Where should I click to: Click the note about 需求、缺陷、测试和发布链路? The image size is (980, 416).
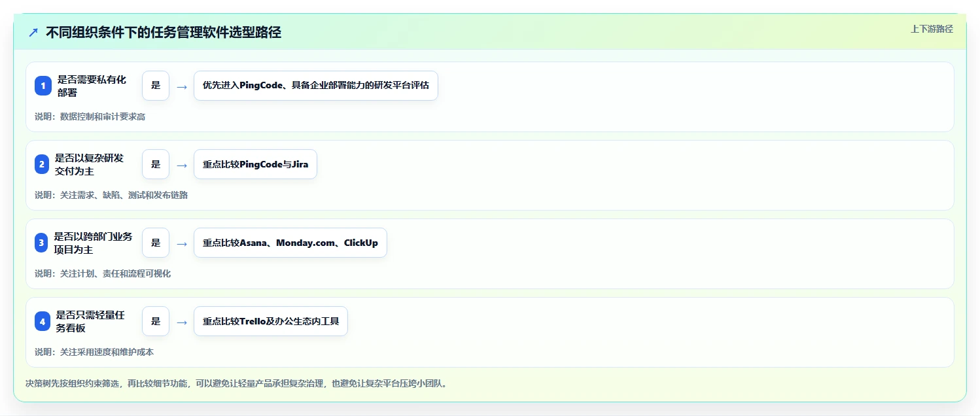(111, 195)
